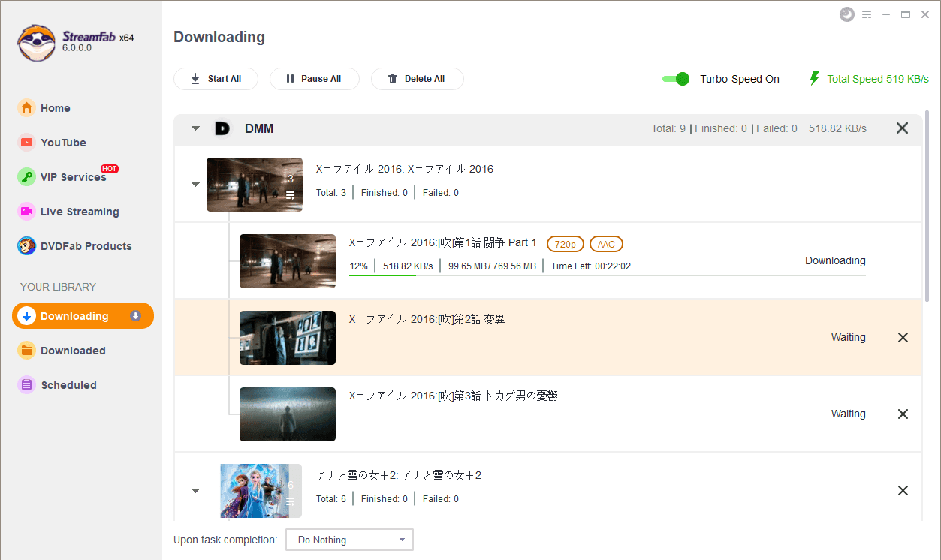This screenshot has width=941, height=560.
Task: Click the playlist count icon on X-ファイル thumbnail
Action: point(290,195)
